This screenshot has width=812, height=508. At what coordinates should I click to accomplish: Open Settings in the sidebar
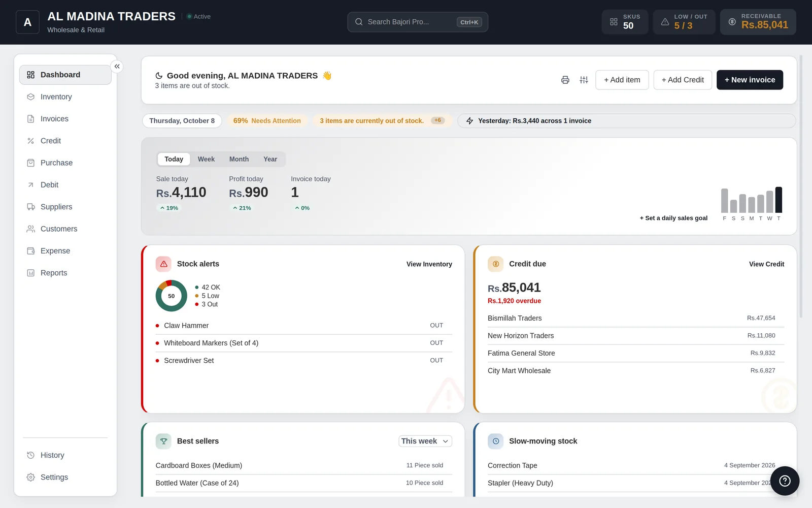[x=65, y=477]
